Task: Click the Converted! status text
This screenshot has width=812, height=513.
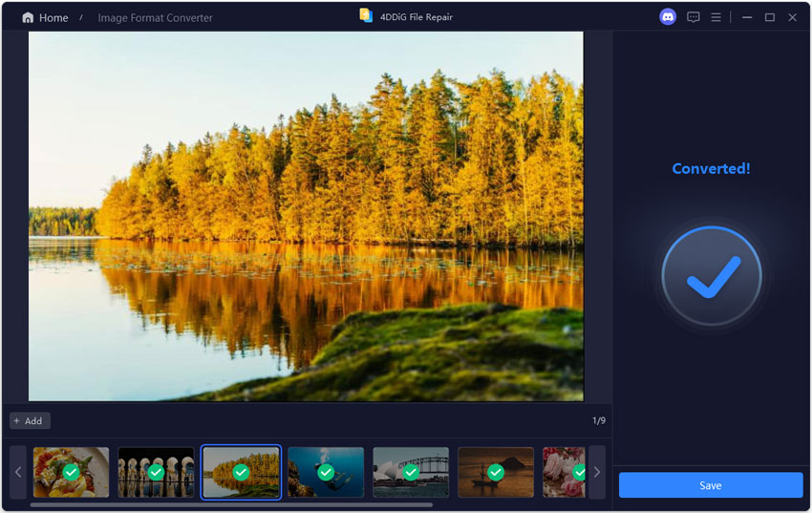Action: (711, 169)
